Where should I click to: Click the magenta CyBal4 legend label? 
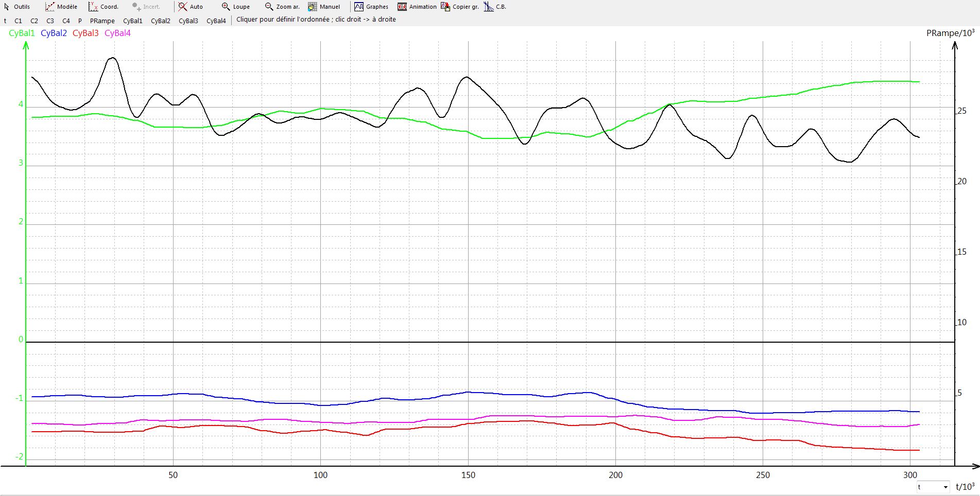tap(117, 33)
